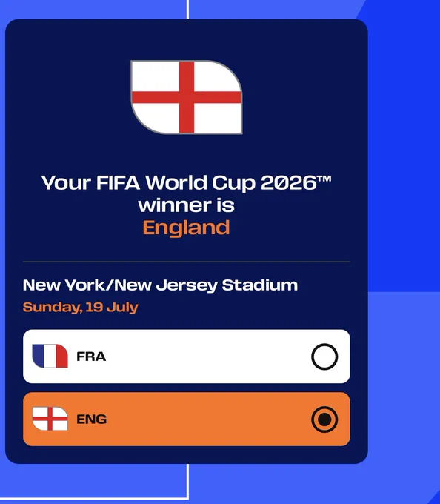Click the large England winner flag
This screenshot has height=504, width=440.
(x=187, y=97)
